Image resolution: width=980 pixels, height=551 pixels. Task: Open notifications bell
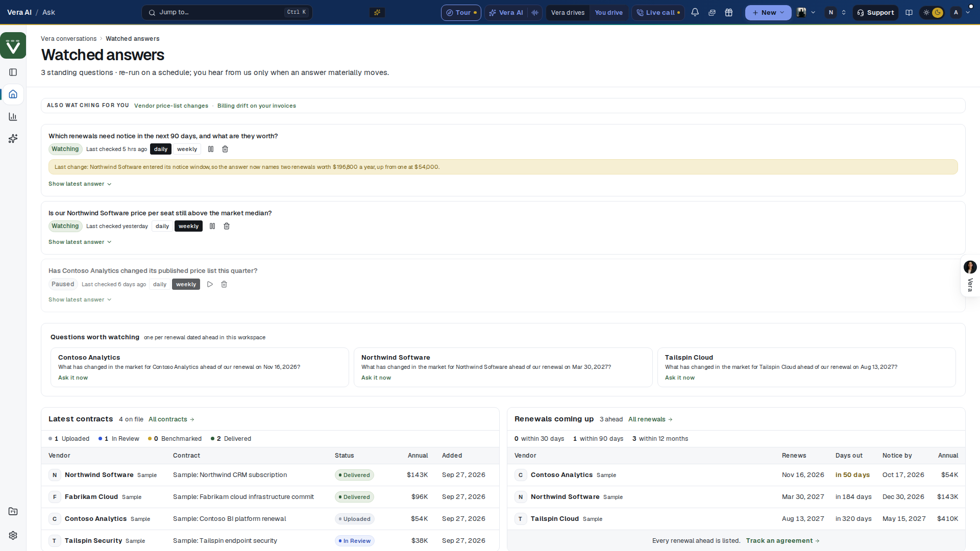695,12
